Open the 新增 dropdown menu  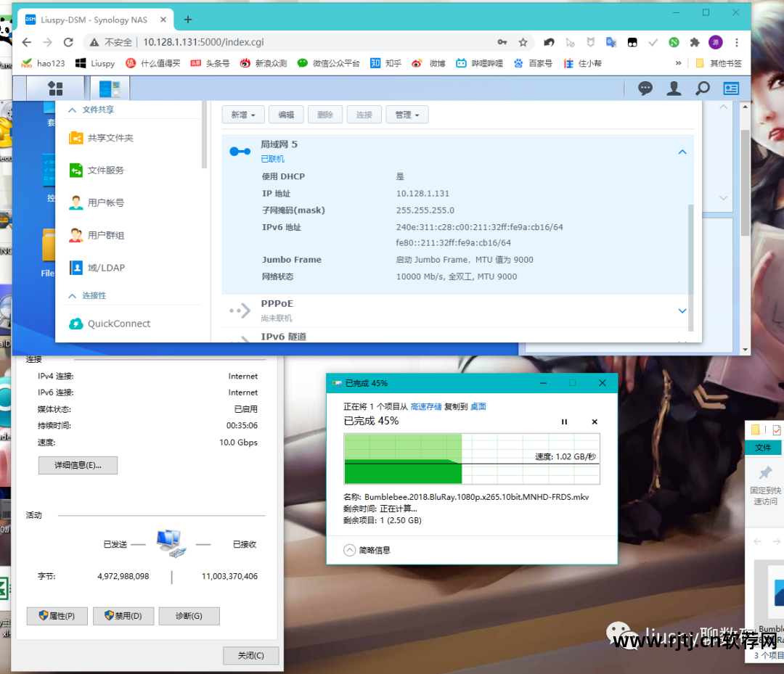coord(243,115)
